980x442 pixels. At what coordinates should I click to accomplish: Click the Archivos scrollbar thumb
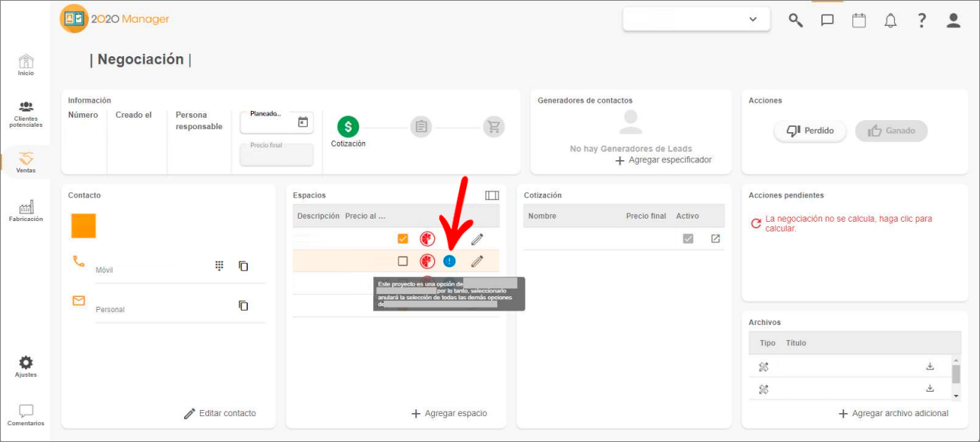(956, 374)
